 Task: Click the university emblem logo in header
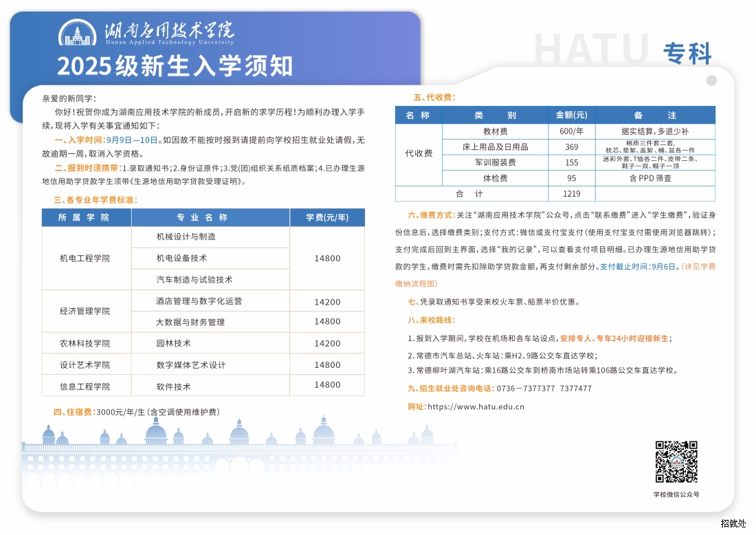point(77,33)
